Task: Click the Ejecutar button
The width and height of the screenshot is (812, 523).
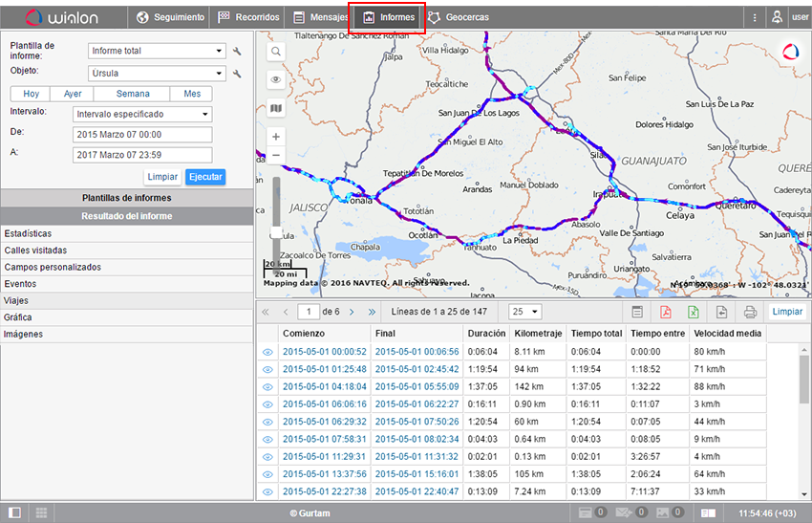Action: (x=205, y=177)
